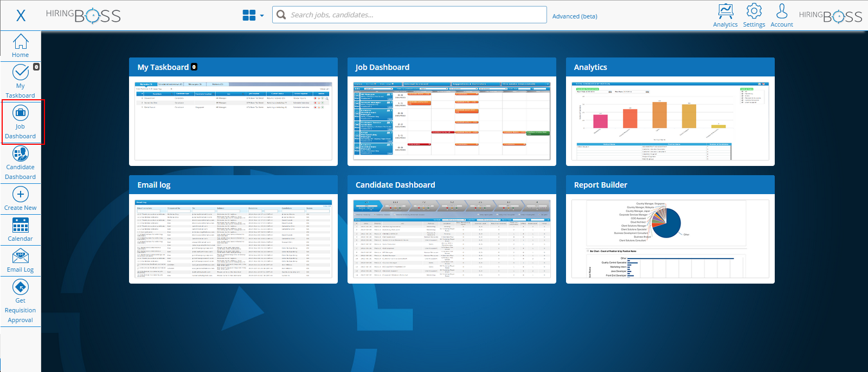868x372 pixels.
Task: Click the Report Builder tile header
Action: tap(670, 185)
